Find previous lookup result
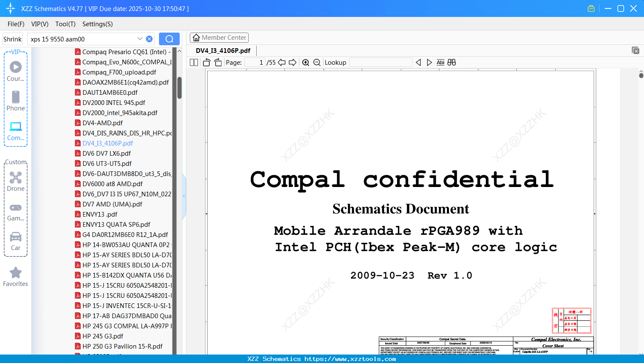This screenshot has width=644, height=363. (418, 62)
